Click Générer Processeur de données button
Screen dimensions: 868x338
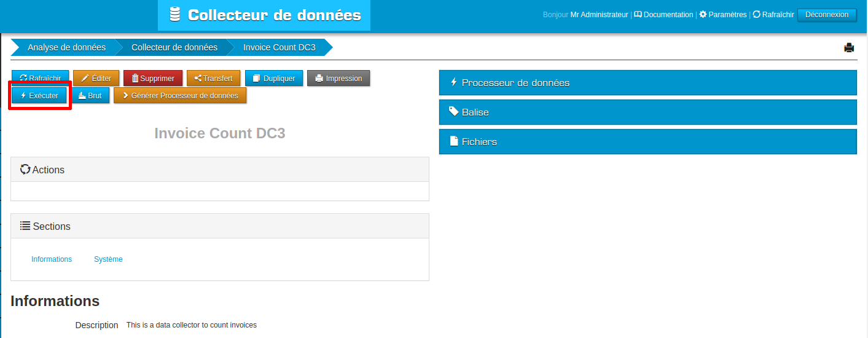[x=180, y=96]
